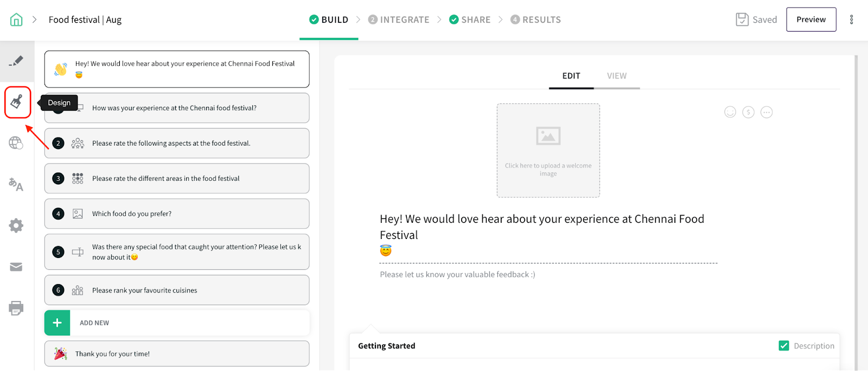Select question 2 rate the following aspects
The height and width of the screenshot is (371, 868).
[177, 143]
